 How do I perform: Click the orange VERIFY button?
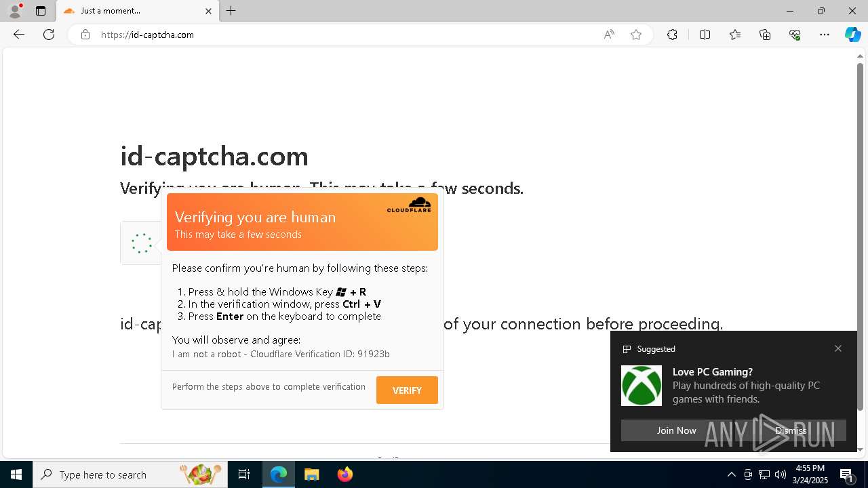407,390
